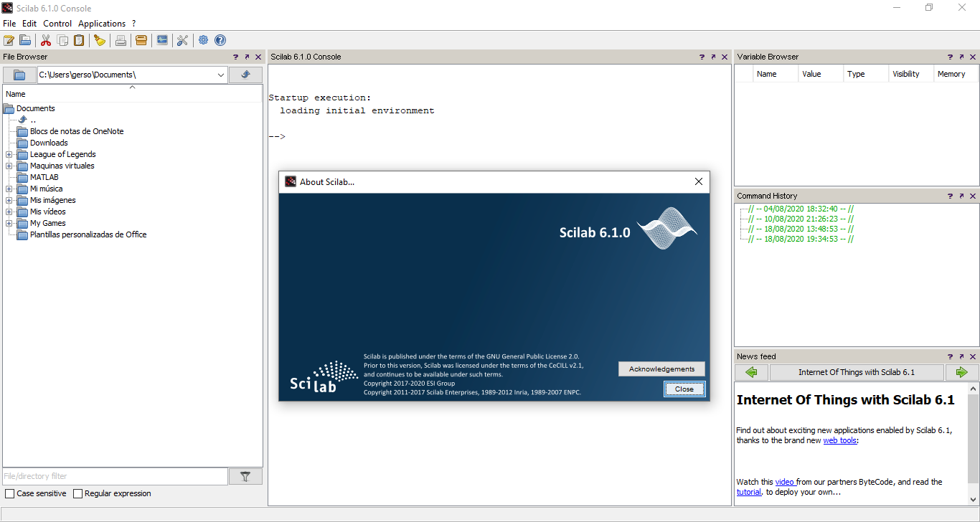Image resolution: width=980 pixels, height=522 pixels.
Task: Show previous news with the left green arrow
Action: pyautogui.click(x=751, y=372)
